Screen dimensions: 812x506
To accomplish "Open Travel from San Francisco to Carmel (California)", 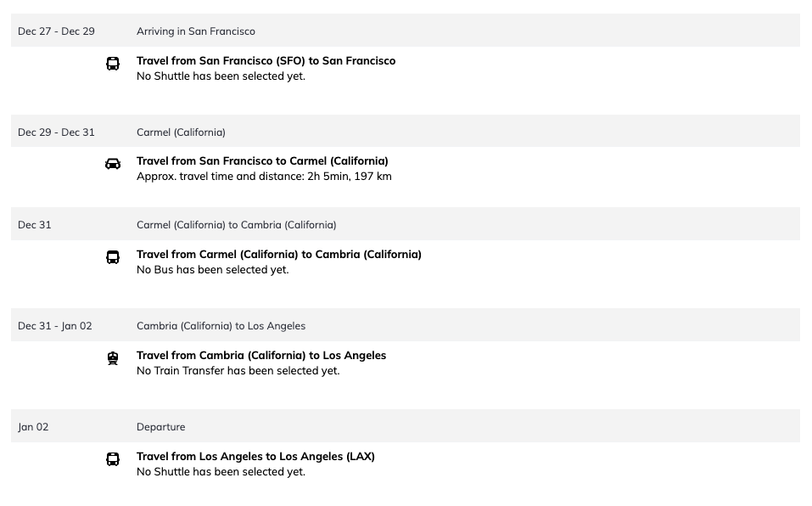I will 262,161.
